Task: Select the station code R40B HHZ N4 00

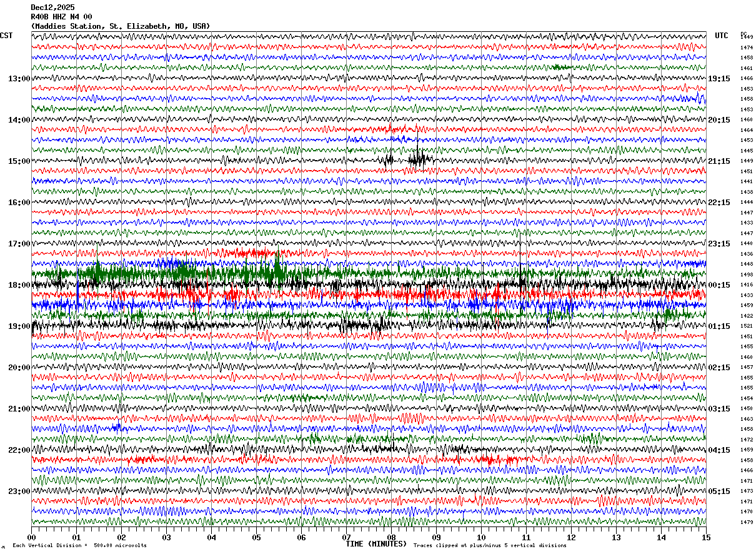Action: click(x=61, y=17)
